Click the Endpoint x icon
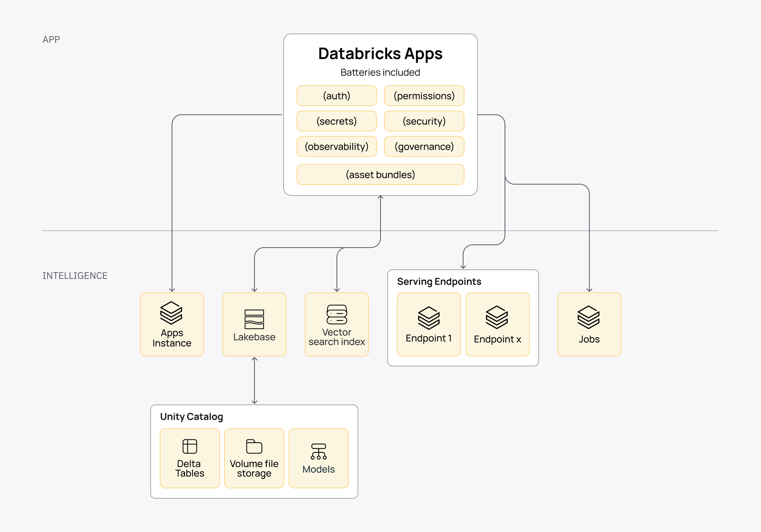761x532 pixels. [497, 317]
